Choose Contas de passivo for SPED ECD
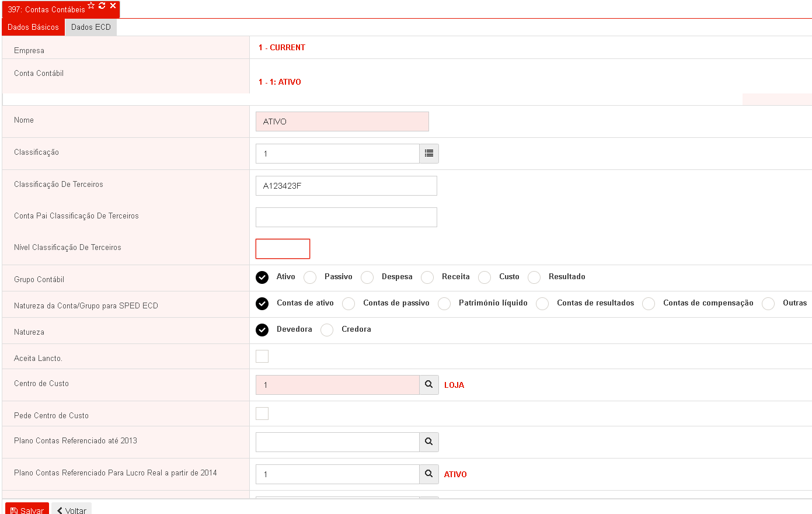 pos(349,303)
